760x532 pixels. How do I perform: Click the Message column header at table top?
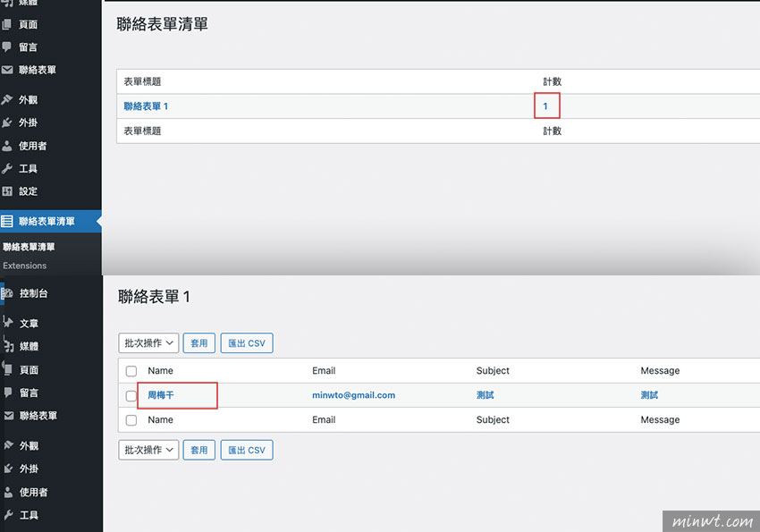pyautogui.click(x=660, y=371)
